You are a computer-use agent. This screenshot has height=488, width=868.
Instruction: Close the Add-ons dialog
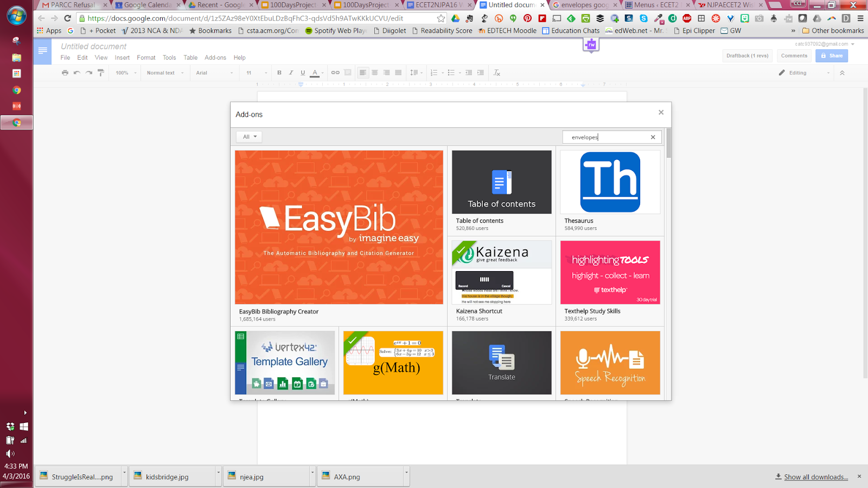(661, 112)
